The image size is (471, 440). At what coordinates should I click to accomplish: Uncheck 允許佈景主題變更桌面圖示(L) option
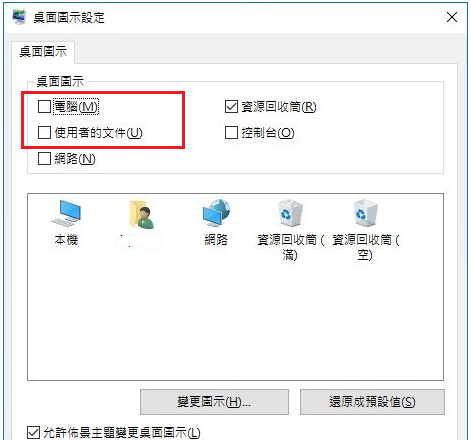click(x=33, y=433)
